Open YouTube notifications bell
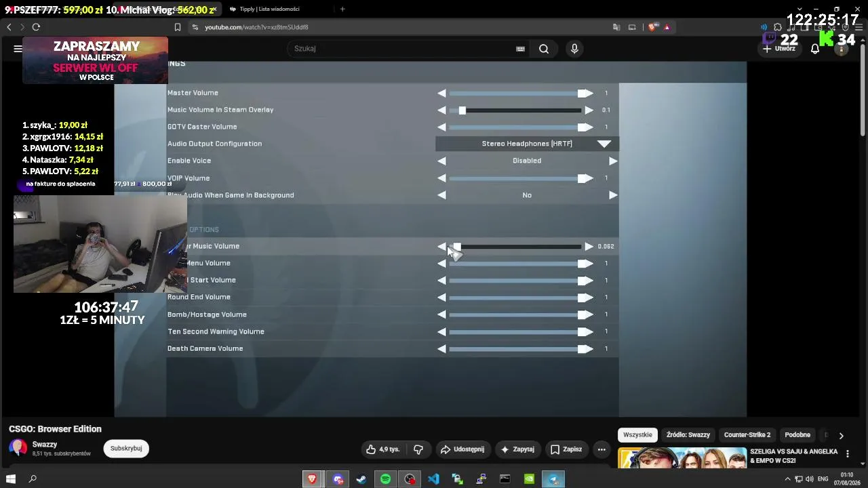The height and width of the screenshot is (488, 868). 815,49
